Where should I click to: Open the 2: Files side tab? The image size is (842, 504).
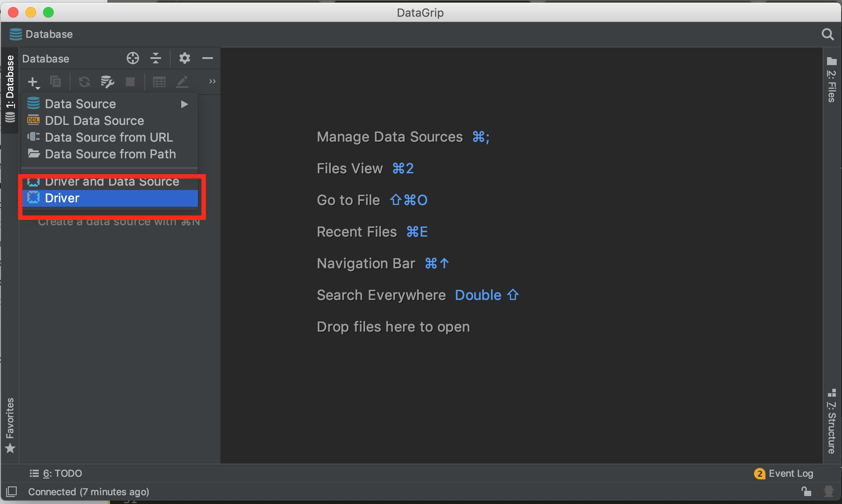(831, 80)
